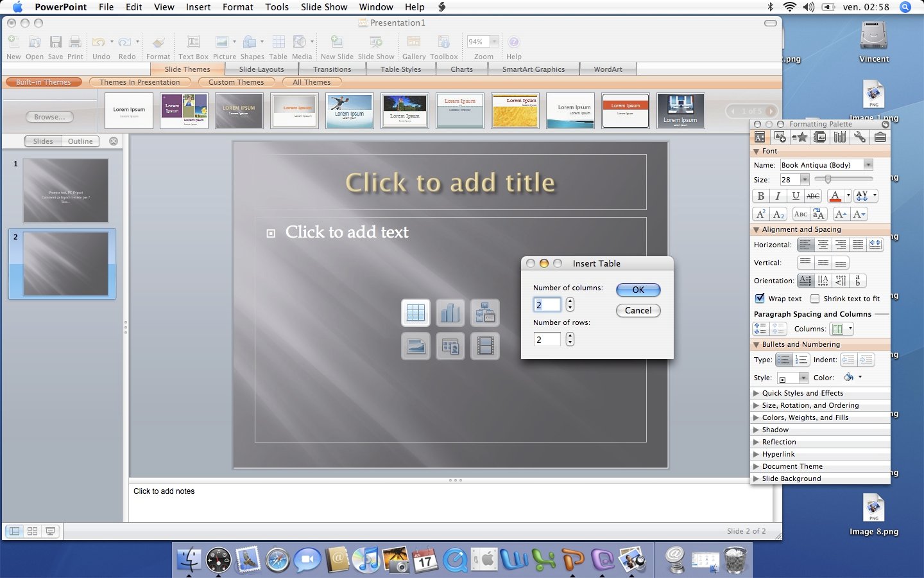Cancel the Insert Table dialog
The height and width of the screenshot is (578, 924).
click(638, 310)
